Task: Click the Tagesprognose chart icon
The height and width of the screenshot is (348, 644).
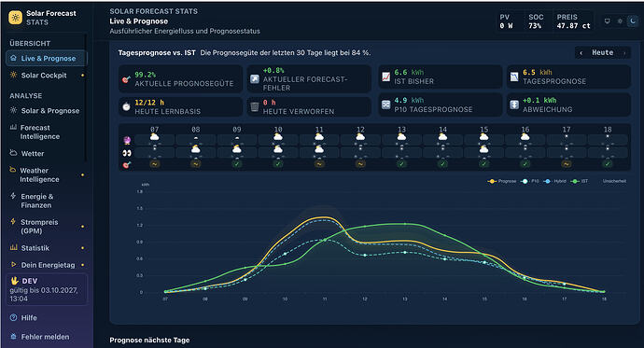Action: coord(514,77)
